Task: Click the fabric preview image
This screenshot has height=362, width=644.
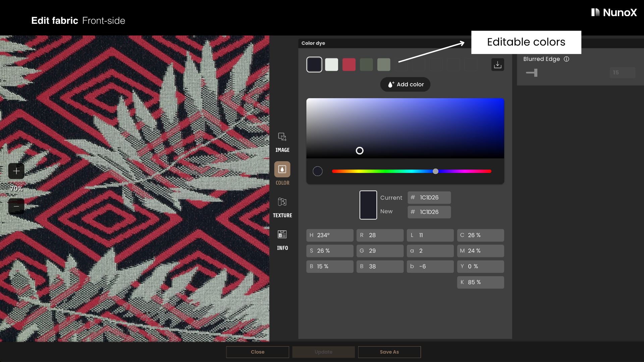Action: pyautogui.click(x=135, y=189)
